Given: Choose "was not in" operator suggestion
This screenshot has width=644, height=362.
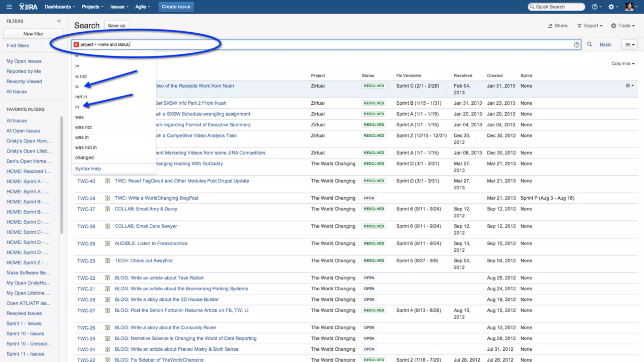Looking at the screenshot, I should (86, 147).
